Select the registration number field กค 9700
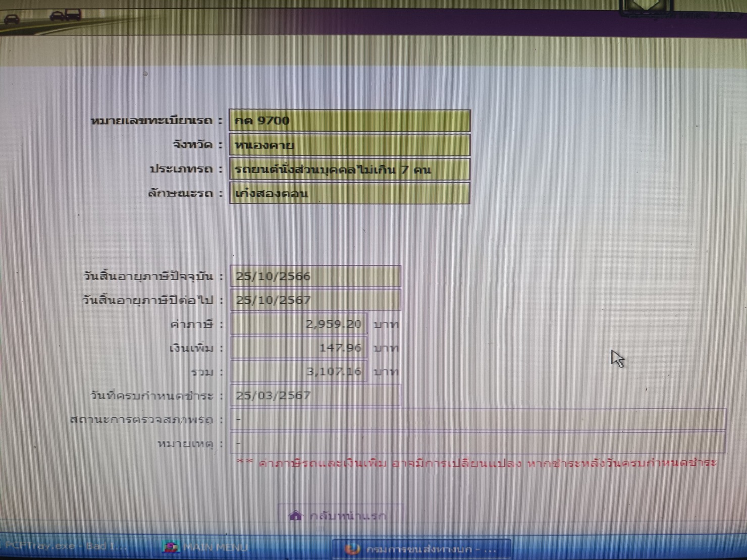 click(x=350, y=121)
